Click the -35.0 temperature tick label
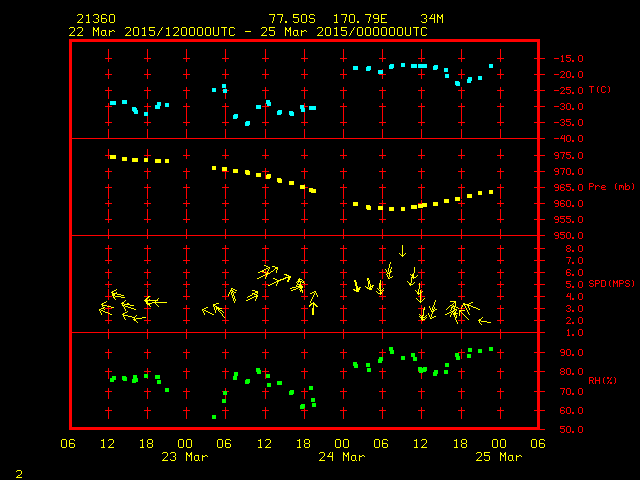The image size is (640, 480). (x=568, y=123)
